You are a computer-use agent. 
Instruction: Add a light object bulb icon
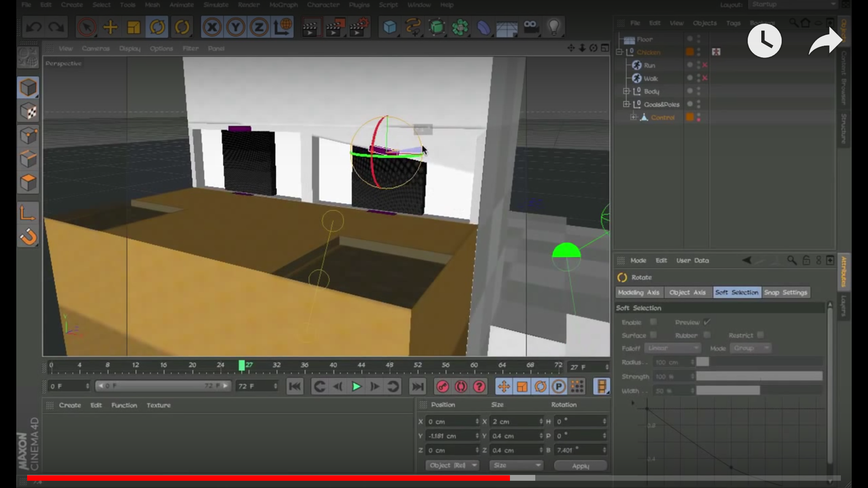point(554,28)
